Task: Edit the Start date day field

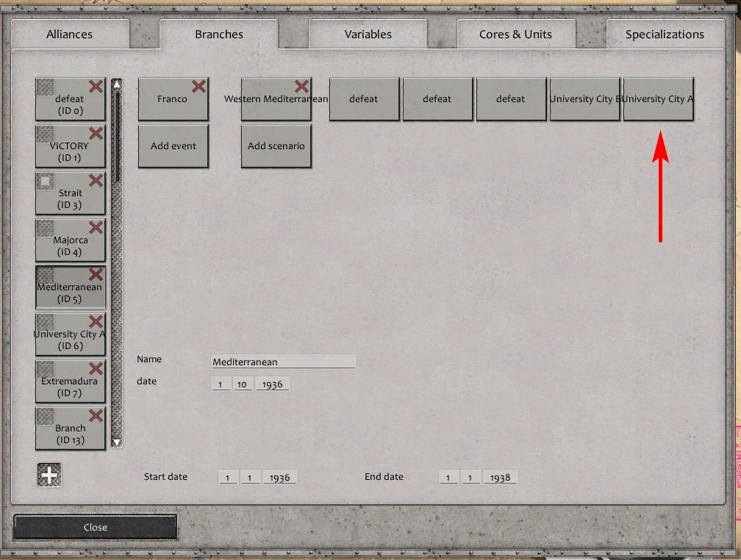Action: pos(228,477)
